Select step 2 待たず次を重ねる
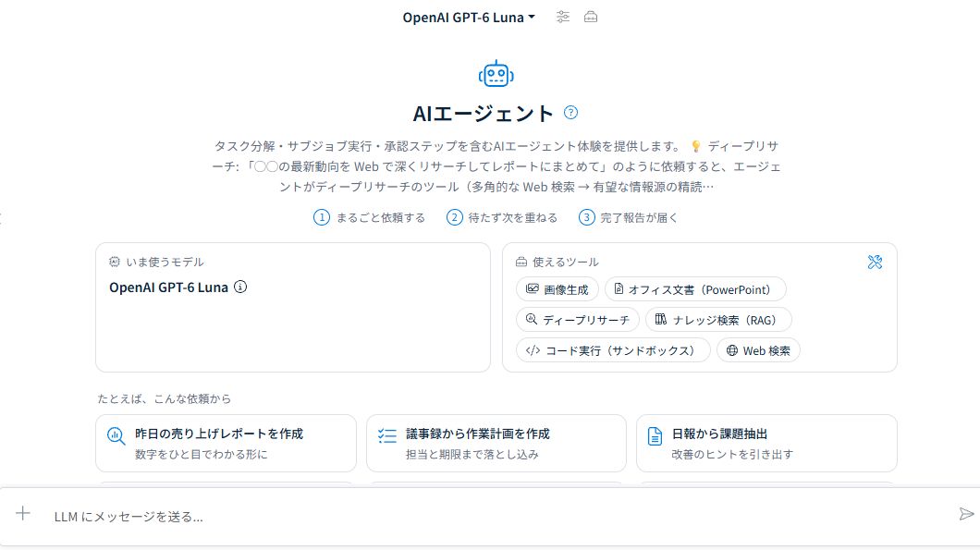980x550 pixels. [502, 217]
